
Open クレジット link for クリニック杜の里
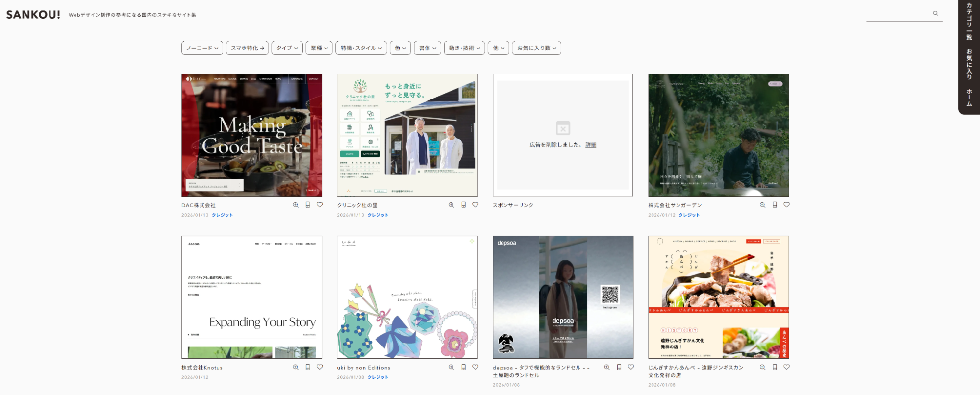(x=378, y=215)
